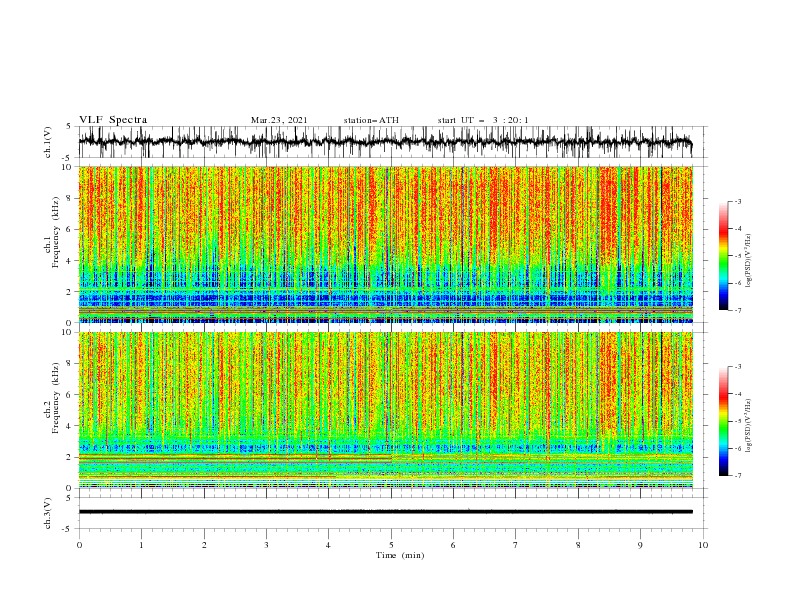
Task: Click the ch.1 colorbar 'log(PSD)(V²/Hz)' label
Action: pos(749,261)
